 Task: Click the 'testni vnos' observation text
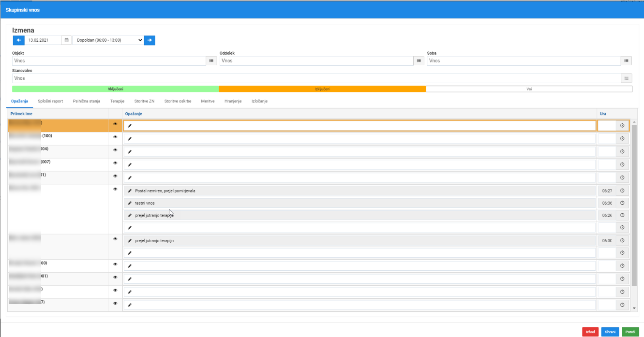145,203
